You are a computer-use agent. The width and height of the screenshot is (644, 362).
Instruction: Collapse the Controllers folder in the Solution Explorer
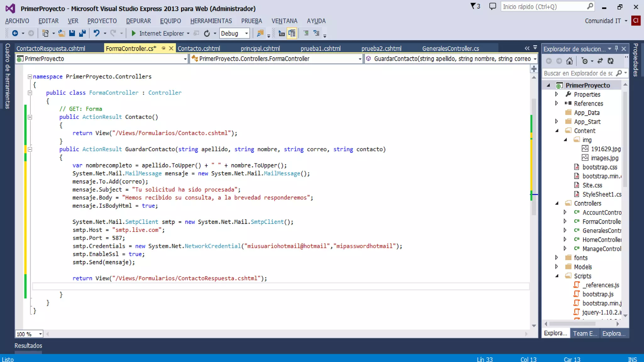(x=557, y=203)
